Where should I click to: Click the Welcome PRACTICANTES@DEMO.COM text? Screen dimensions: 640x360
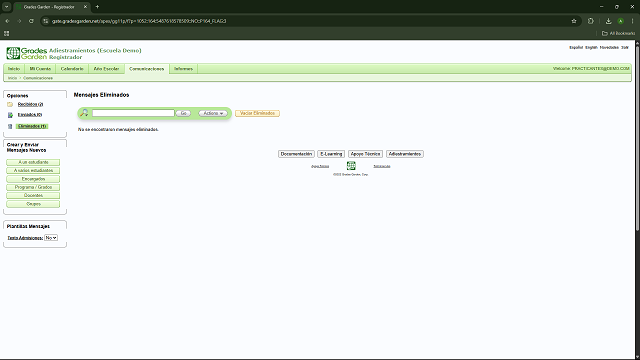[x=591, y=69]
